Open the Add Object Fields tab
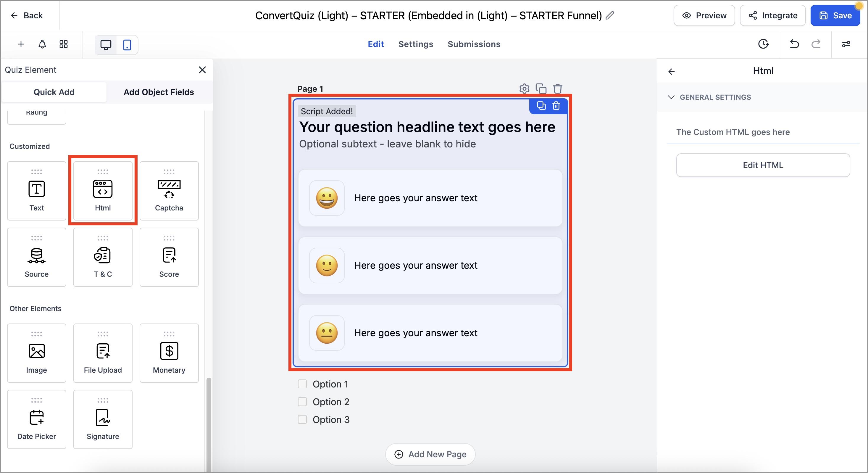The image size is (868, 473). coord(159,92)
